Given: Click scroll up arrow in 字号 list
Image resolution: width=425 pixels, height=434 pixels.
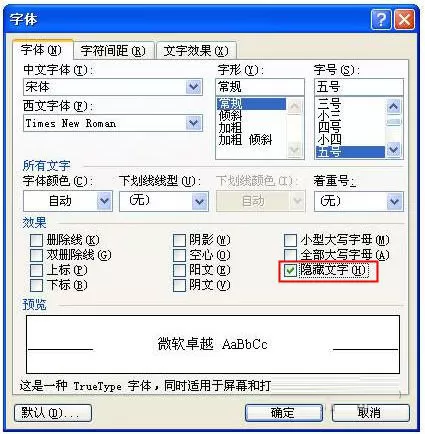Looking at the screenshot, I should click(x=393, y=106).
